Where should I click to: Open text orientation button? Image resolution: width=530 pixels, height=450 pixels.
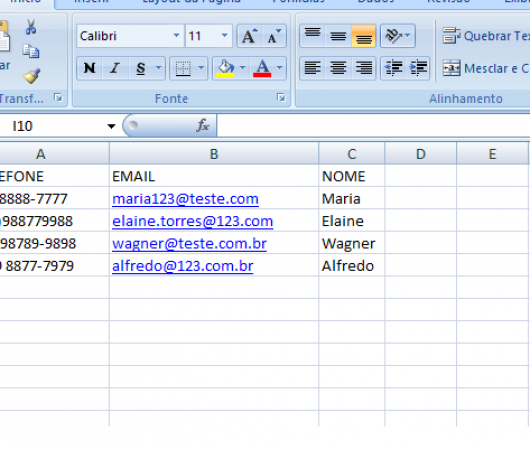point(398,35)
